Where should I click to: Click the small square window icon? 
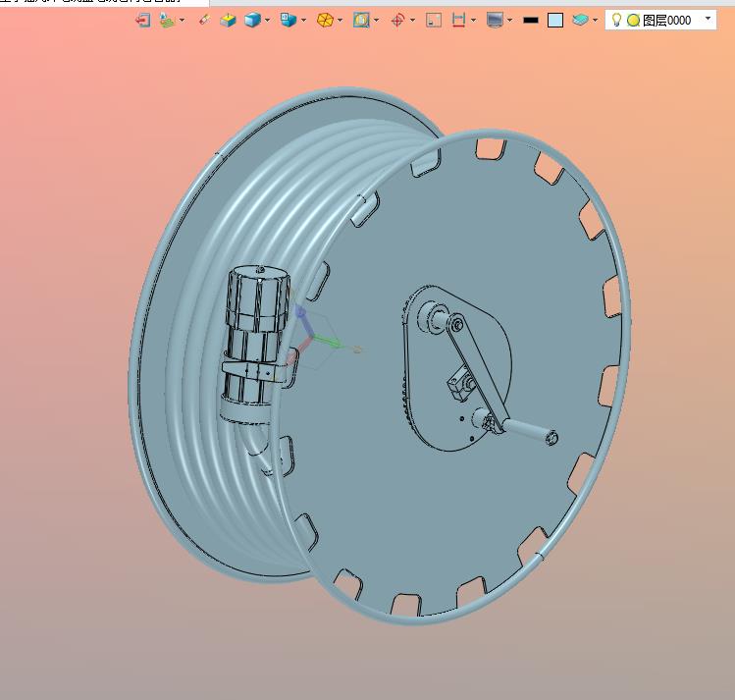tap(434, 21)
